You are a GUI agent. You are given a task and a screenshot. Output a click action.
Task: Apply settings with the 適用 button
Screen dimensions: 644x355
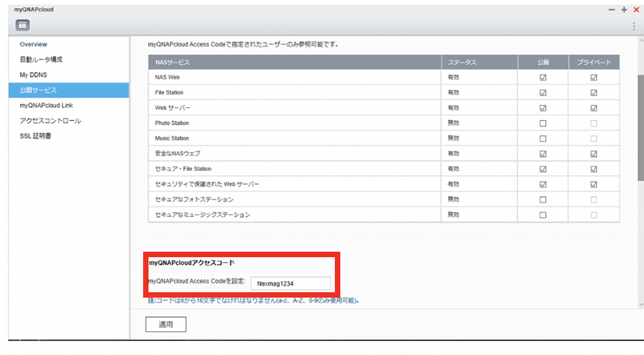point(166,324)
